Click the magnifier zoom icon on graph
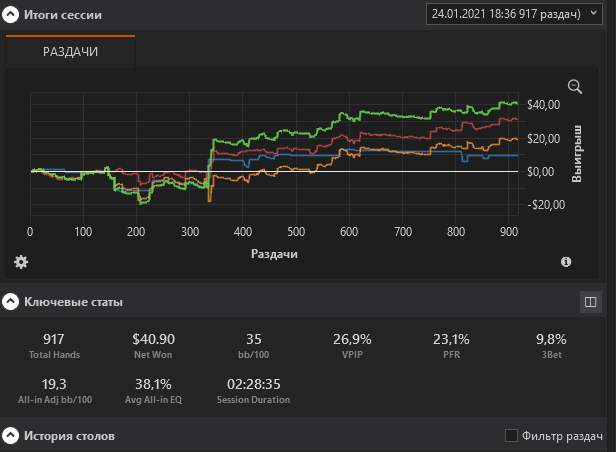The width and height of the screenshot is (616, 452). click(x=575, y=87)
